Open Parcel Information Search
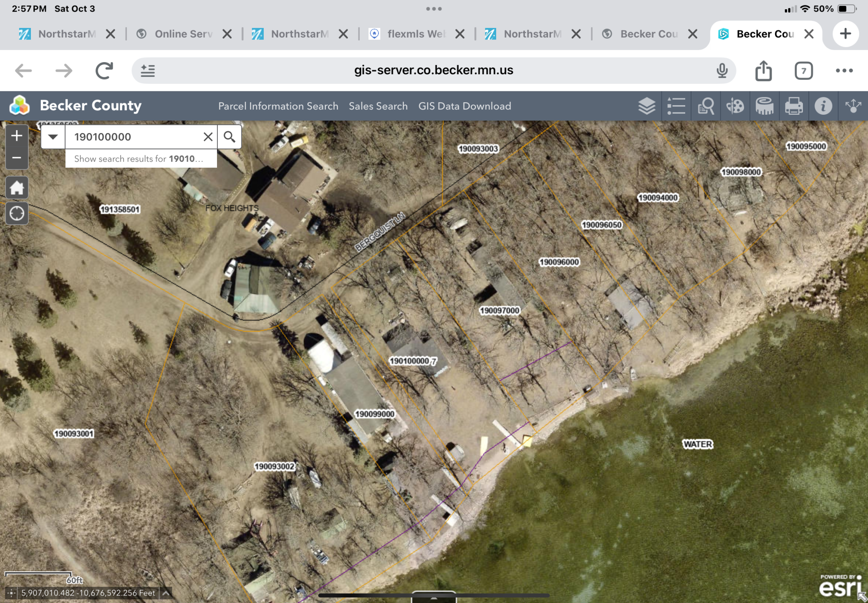 [x=278, y=106]
